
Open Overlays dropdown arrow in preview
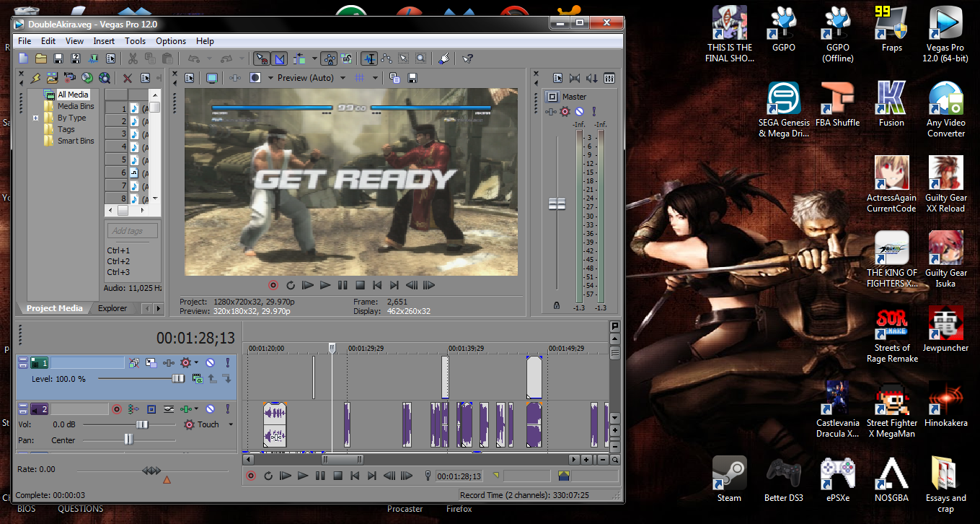375,78
